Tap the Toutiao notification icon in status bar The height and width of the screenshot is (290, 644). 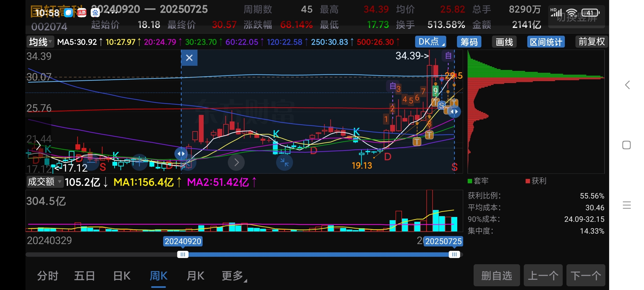click(x=82, y=13)
